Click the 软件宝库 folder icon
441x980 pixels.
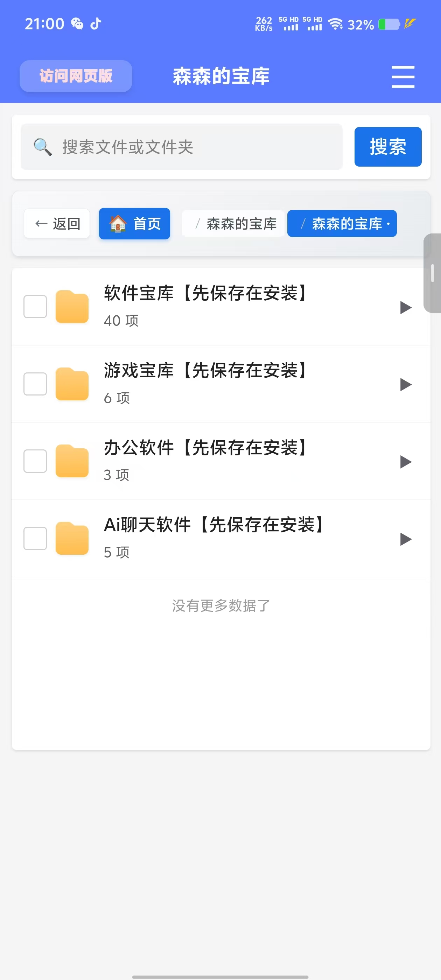(72, 307)
